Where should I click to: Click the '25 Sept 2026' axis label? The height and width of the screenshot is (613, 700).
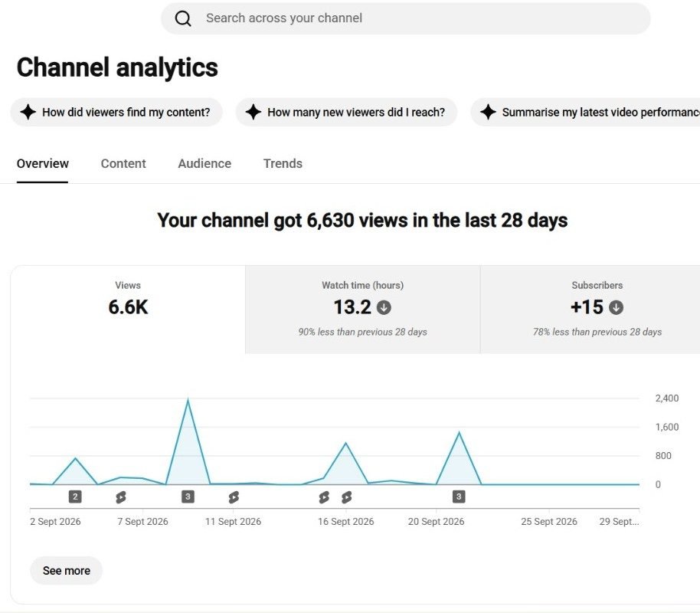549,521
